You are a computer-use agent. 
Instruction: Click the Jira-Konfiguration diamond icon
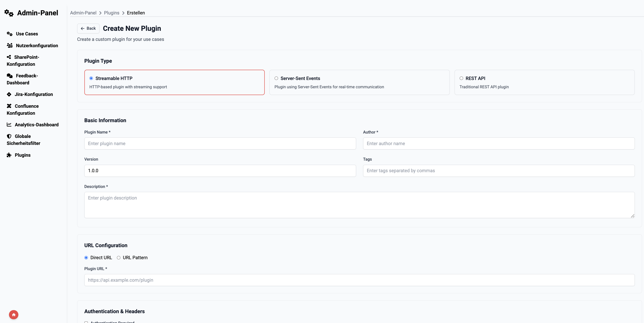click(9, 94)
